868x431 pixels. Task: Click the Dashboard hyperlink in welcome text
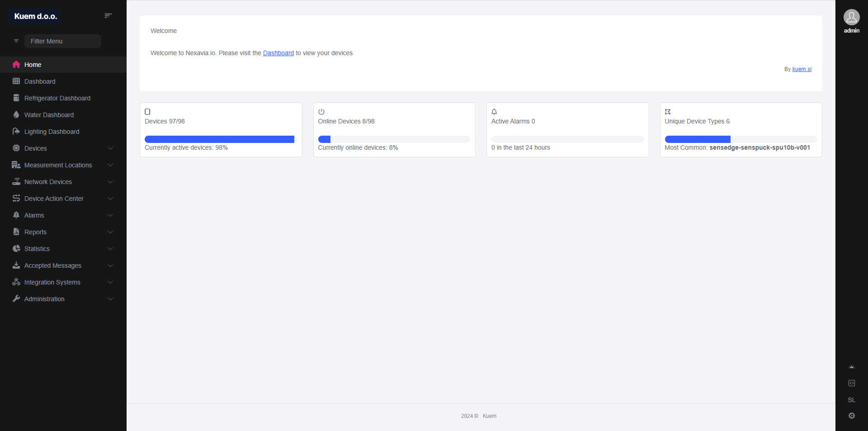(278, 53)
